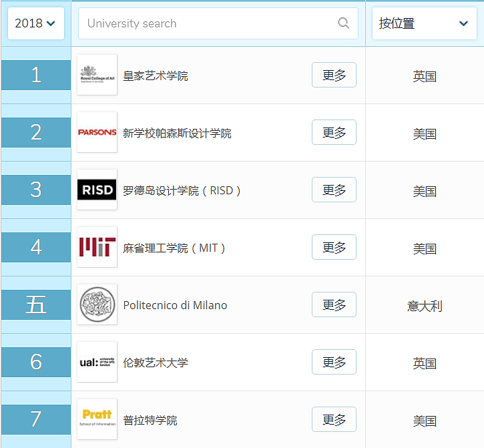Open the 新学校帕森斯设计学院 link
Image resolution: width=484 pixels, height=448 pixels.
click(x=177, y=133)
